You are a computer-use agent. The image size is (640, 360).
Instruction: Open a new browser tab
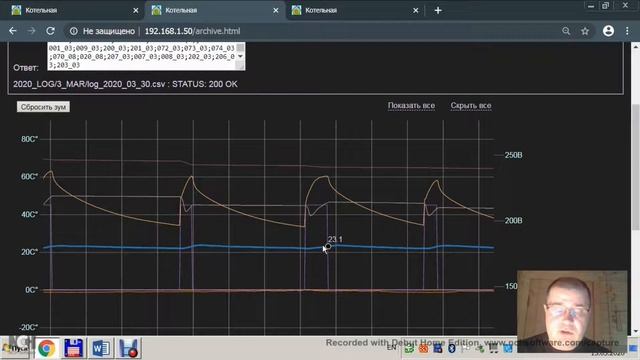pos(438,11)
